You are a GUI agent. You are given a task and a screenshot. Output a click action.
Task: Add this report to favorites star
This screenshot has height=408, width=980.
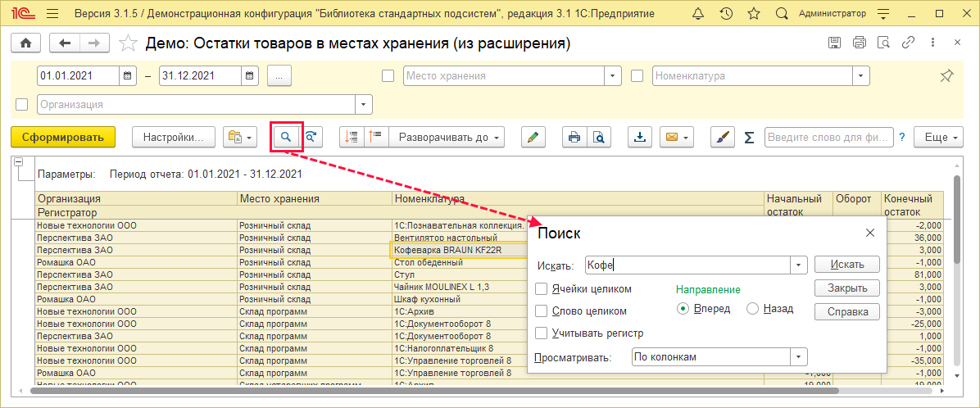(x=128, y=43)
